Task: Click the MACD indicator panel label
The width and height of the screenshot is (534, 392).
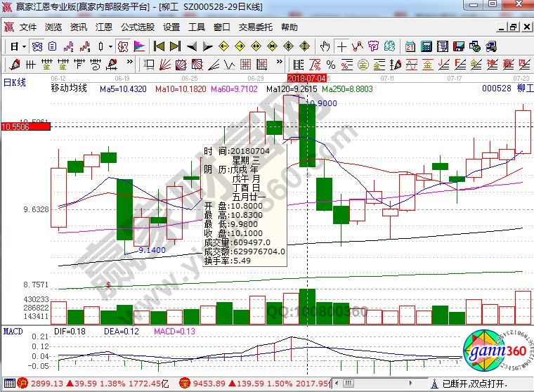Action: [x=13, y=330]
